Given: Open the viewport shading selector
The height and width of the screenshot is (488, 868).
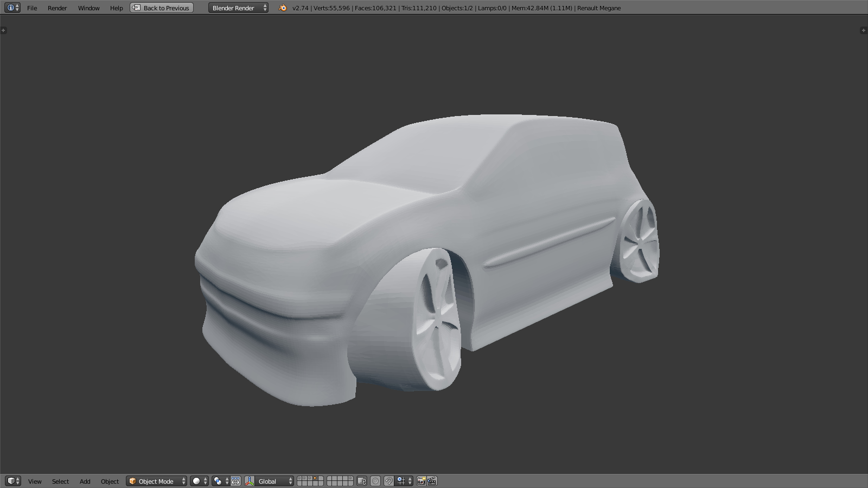Looking at the screenshot, I should pyautogui.click(x=199, y=481).
